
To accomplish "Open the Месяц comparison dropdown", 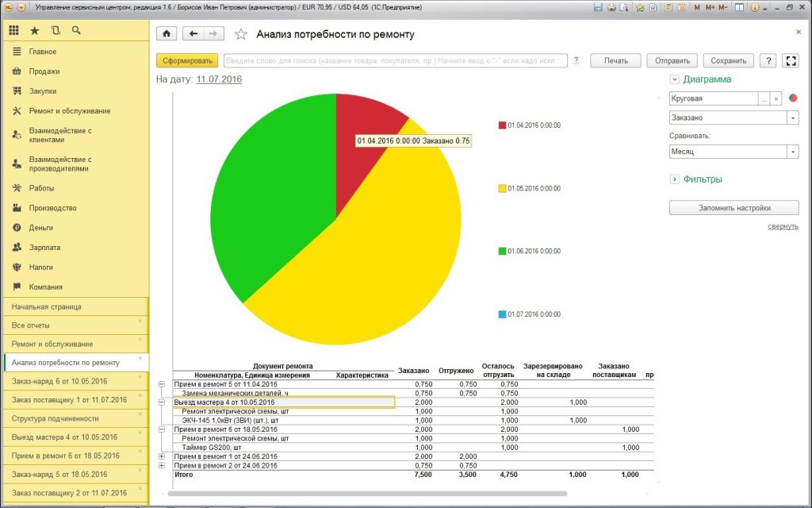I will pyautogui.click(x=793, y=152).
